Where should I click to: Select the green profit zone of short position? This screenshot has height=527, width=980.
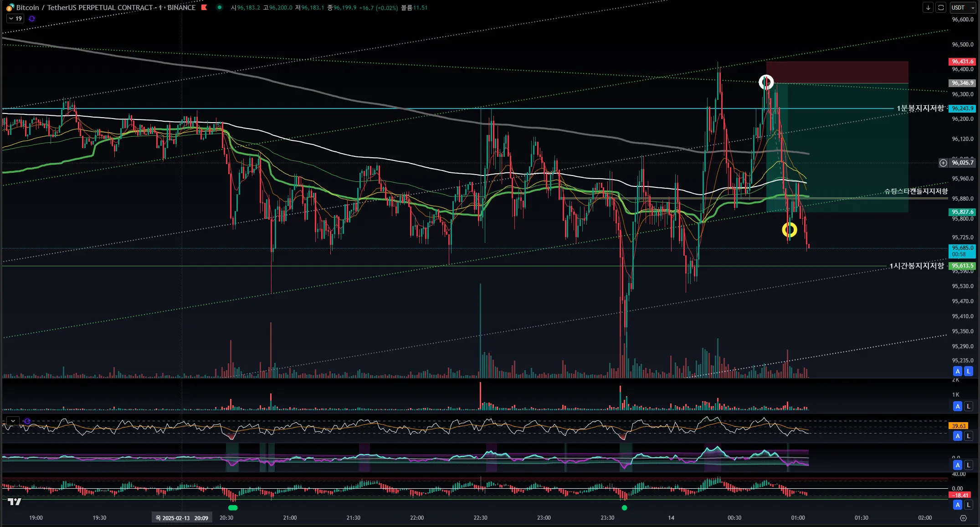(837, 148)
